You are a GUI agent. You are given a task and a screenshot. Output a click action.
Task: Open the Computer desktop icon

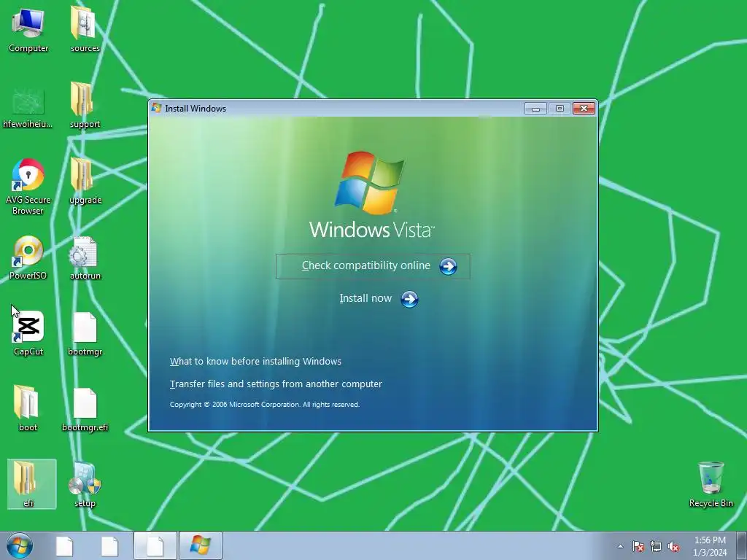[x=28, y=30]
